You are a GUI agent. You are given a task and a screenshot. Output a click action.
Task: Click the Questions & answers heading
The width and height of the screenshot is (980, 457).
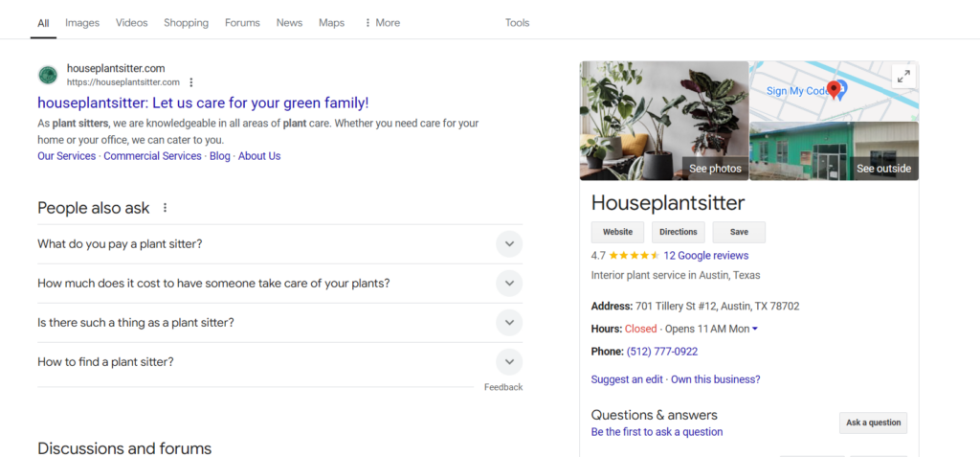click(655, 415)
